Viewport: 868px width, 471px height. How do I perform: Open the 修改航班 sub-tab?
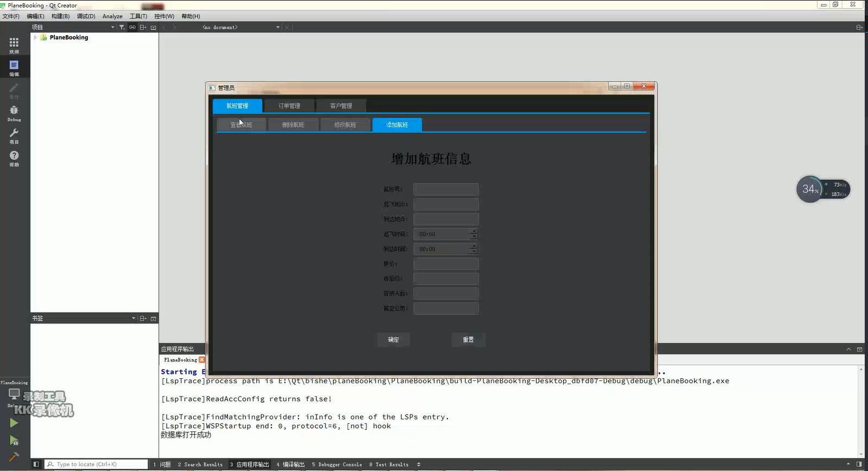[x=345, y=125]
